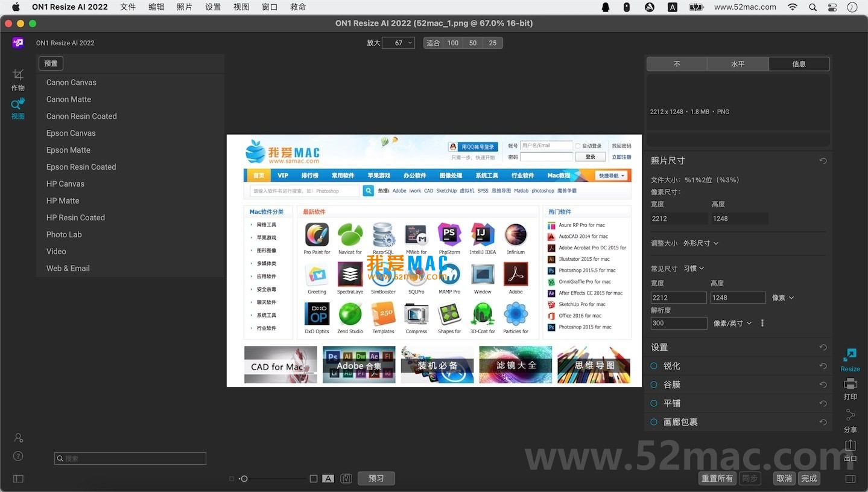This screenshot has height=492, width=868.
Task: Switch to the 信息 tab
Action: pyautogui.click(x=799, y=64)
